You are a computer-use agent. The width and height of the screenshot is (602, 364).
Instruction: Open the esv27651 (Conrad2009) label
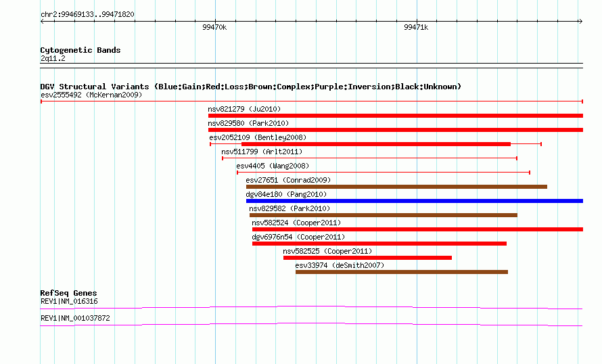point(288,180)
